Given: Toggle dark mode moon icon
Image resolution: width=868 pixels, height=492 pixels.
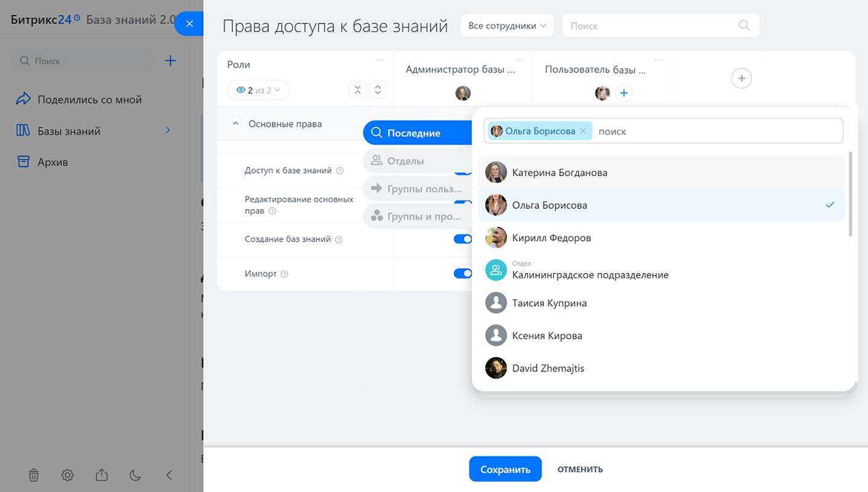Looking at the screenshot, I should pos(135,475).
